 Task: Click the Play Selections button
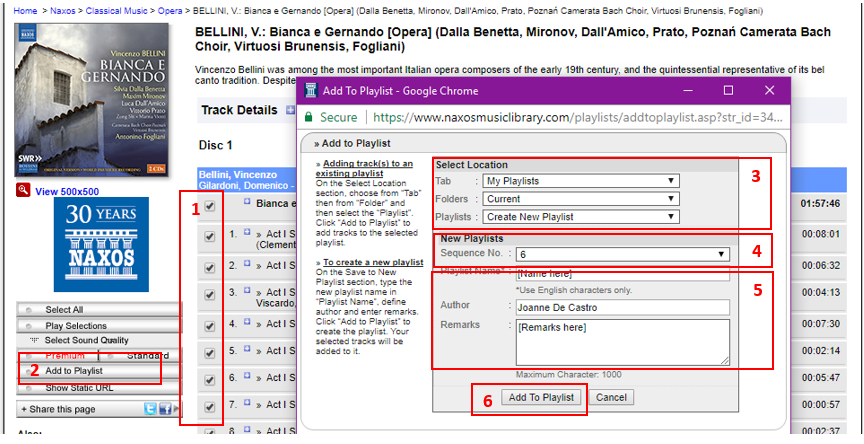click(x=99, y=326)
